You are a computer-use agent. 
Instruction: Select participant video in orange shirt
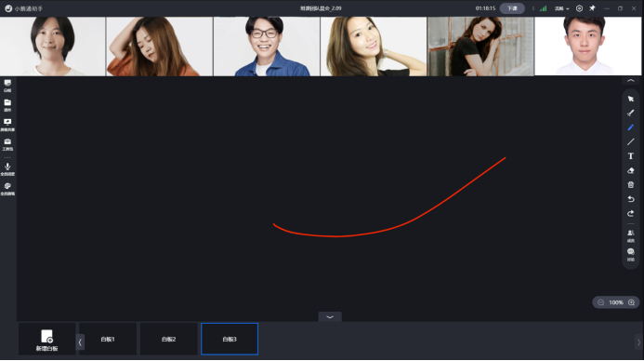pyautogui.click(x=159, y=47)
